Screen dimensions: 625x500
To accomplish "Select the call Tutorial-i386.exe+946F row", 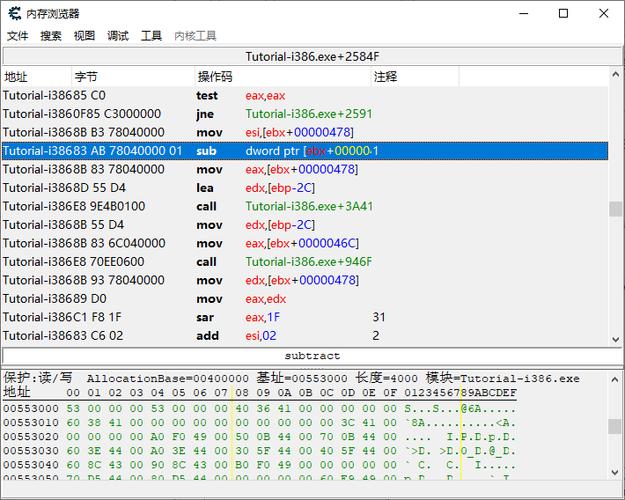I will click(x=305, y=262).
